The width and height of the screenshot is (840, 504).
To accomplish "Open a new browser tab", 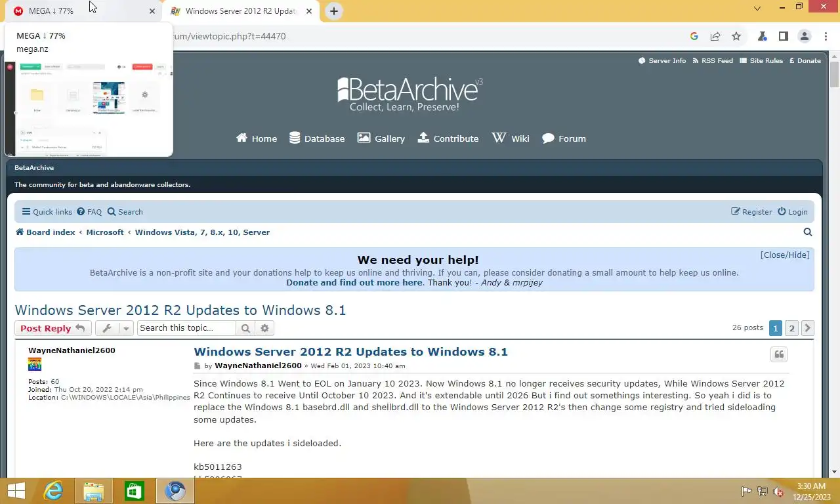I will point(334,11).
